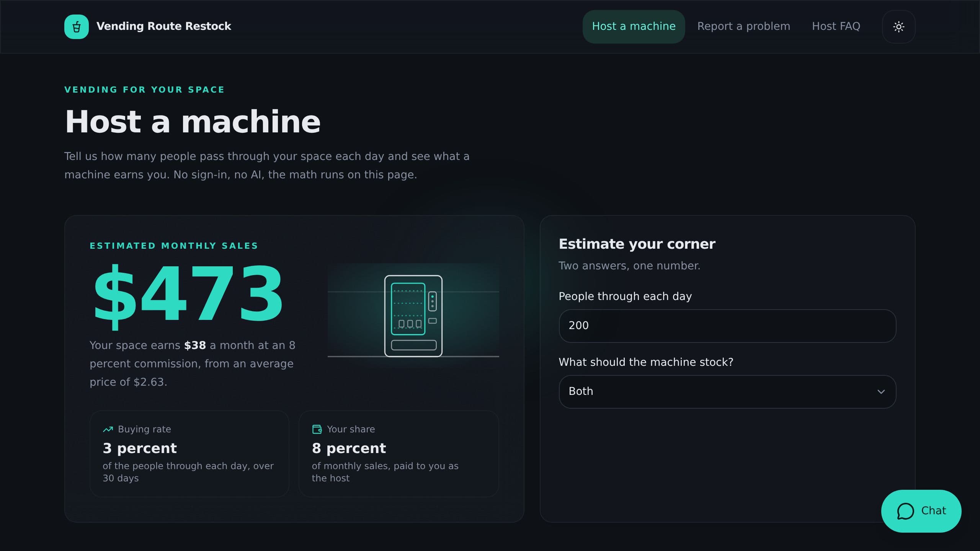Click the People through each day label
This screenshot has width=980, height=551.
(625, 297)
